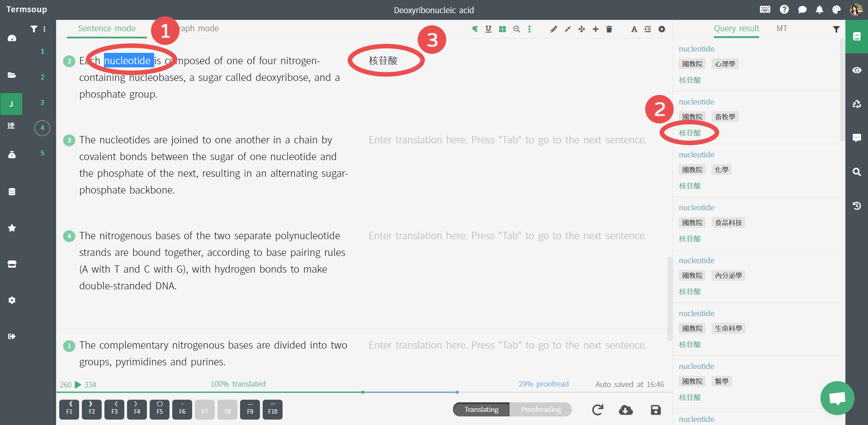Select the pencil edit tool
The image size is (868, 425).
coord(553,29)
